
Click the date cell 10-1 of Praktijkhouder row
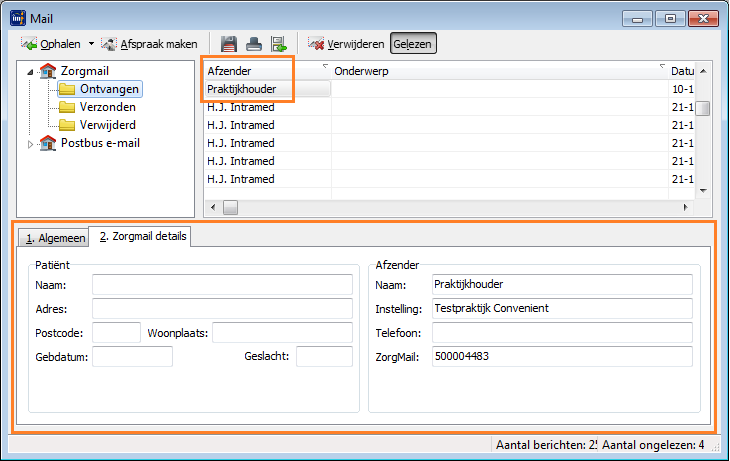coord(682,89)
